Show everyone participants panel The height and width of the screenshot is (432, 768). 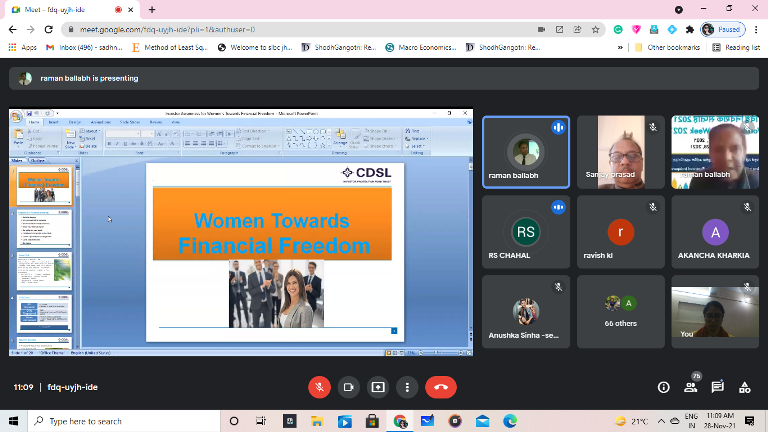691,387
